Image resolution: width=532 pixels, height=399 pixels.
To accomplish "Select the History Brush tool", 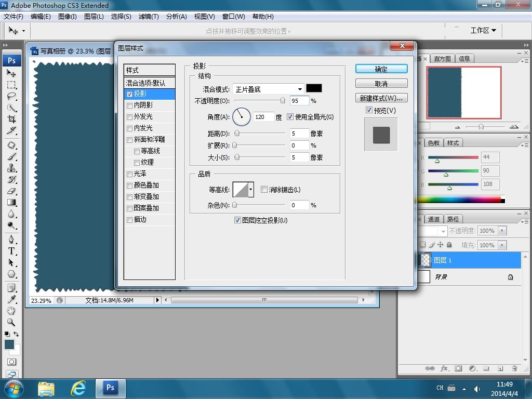I will 11,179.
